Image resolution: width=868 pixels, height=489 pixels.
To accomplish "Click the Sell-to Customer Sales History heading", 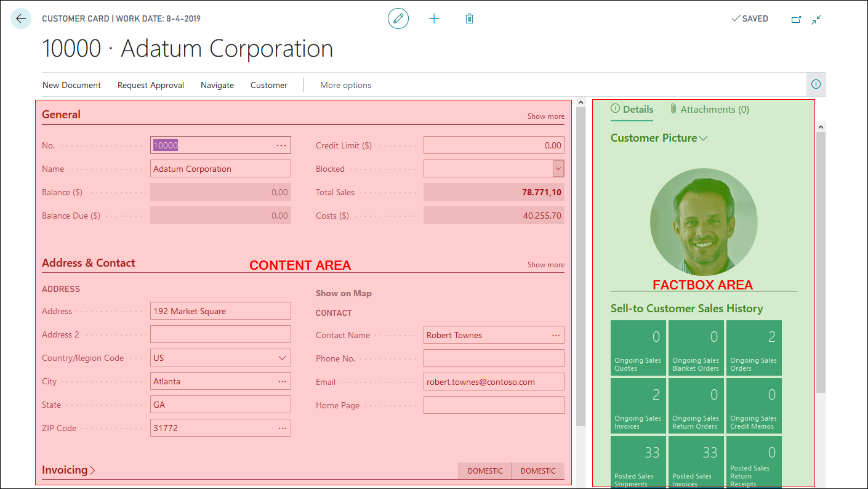I will [686, 309].
